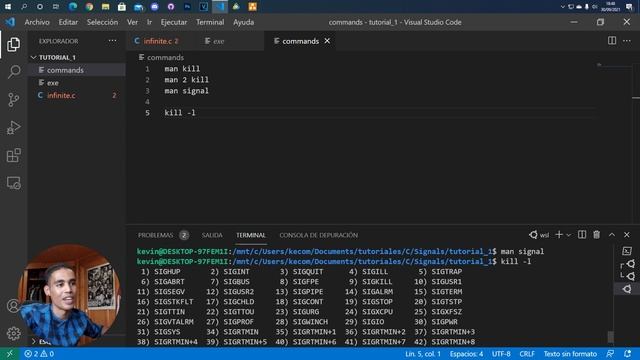640x360 pixels.
Task: Select TERMINAL panel tab
Action: [251, 235]
